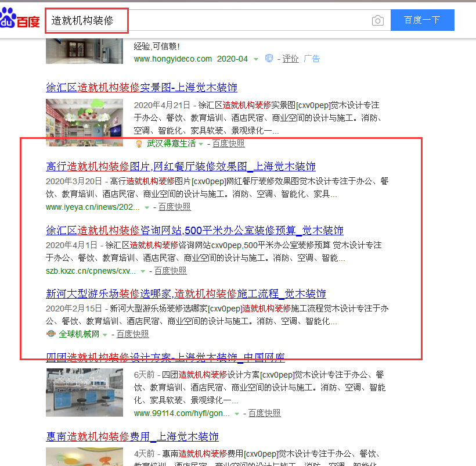
Task: Expand the arrow next to www.hongyideco.com 2020-04
Action: click(x=256, y=59)
